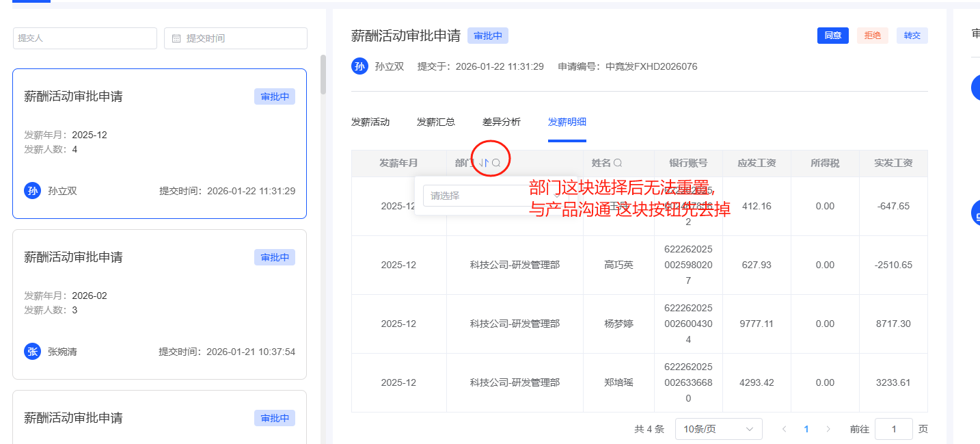Image resolution: width=980 pixels, height=444 pixels.
Task: Go to the next page arrow
Action: 828,429
